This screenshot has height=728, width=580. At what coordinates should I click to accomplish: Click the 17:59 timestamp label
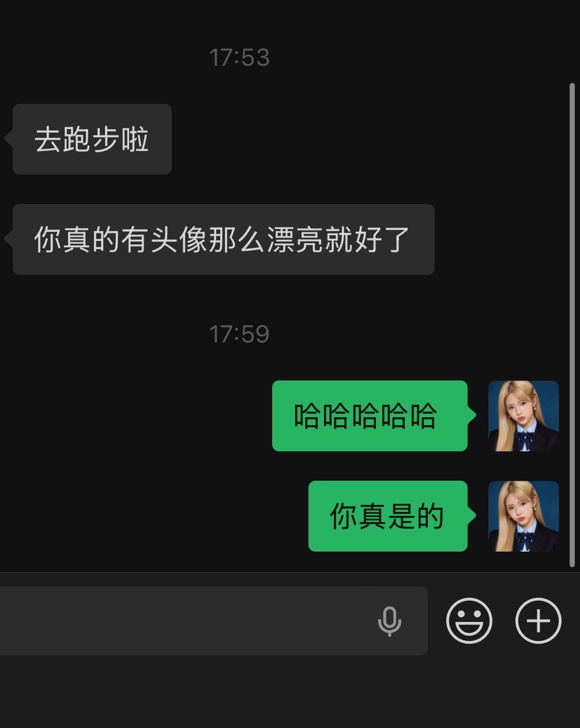(x=239, y=334)
